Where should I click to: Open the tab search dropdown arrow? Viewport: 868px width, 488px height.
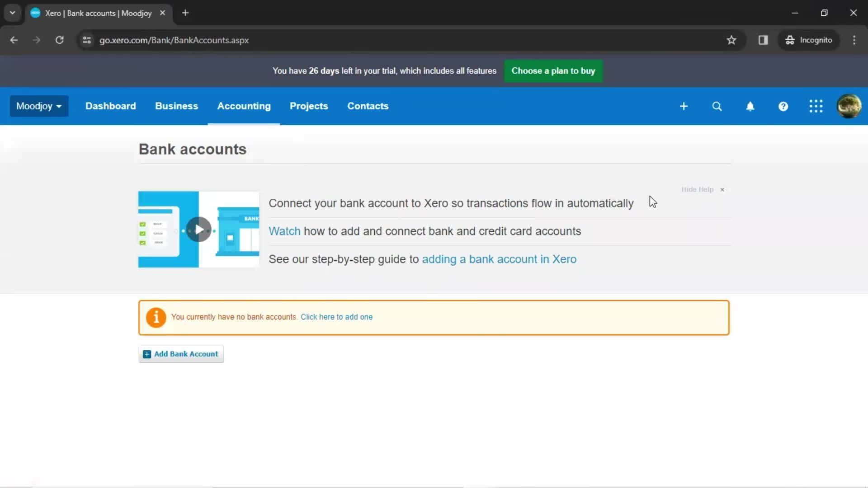[13, 13]
